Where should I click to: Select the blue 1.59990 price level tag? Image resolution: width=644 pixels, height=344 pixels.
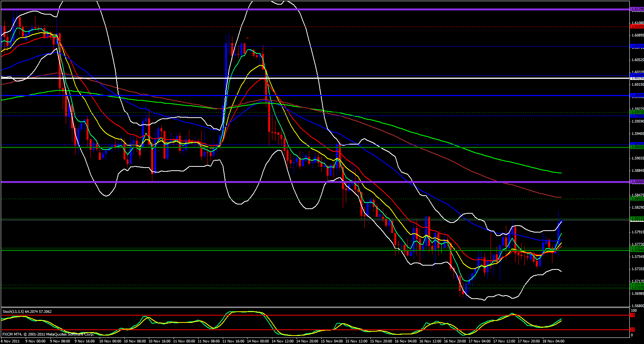[637, 95]
